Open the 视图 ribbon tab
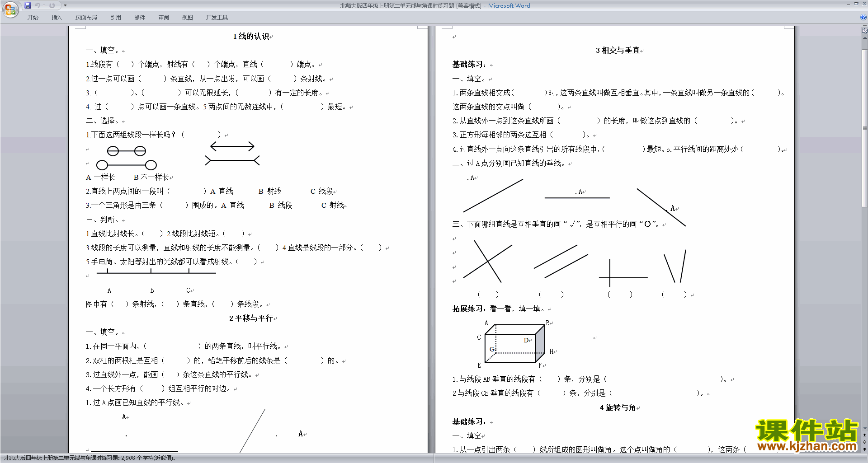The width and height of the screenshot is (868, 463). point(187,18)
